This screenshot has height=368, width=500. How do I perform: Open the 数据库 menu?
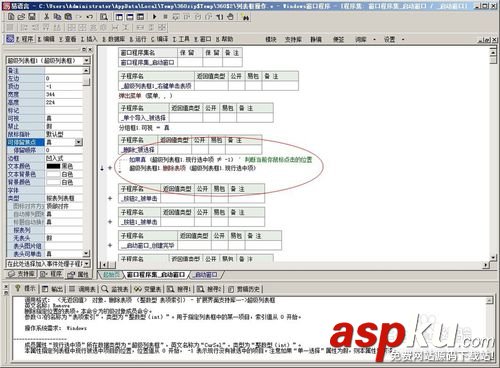pyautogui.click(x=114, y=39)
